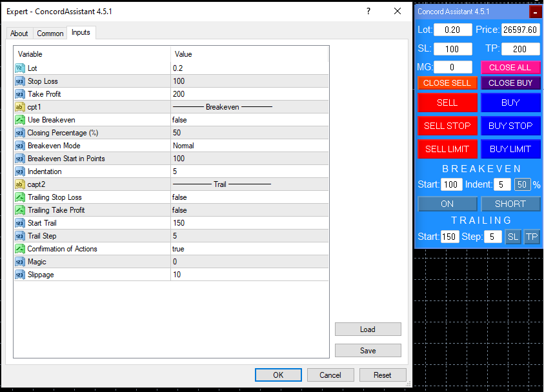Click the Slippage integer icon
Screen dimensions: 544x392
pyautogui.click(x=20, y=275)
